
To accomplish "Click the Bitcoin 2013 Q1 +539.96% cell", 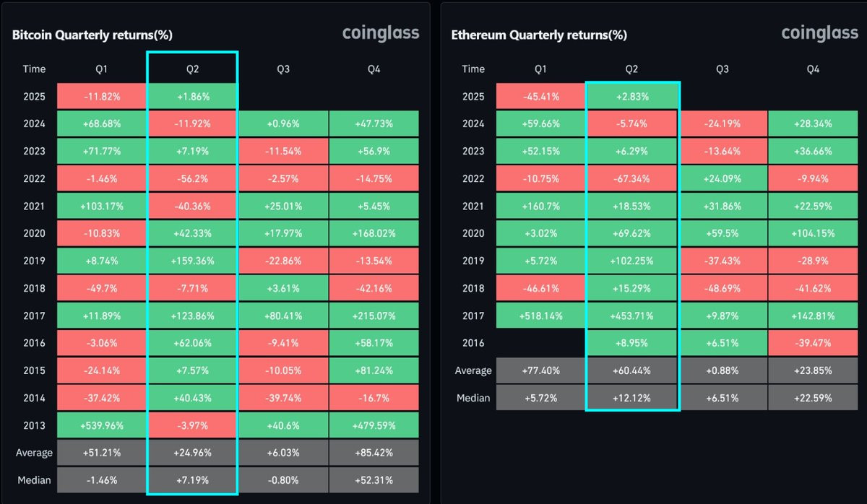I will 101,425.
